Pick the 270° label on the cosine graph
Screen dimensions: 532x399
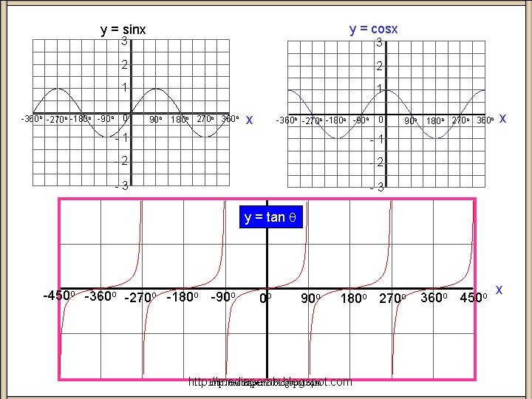point(461,120)
